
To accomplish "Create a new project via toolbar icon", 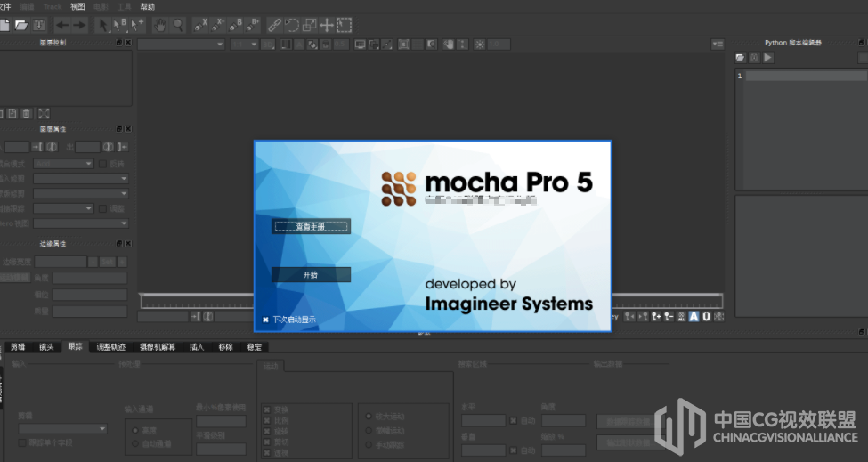I will (4, 25).
